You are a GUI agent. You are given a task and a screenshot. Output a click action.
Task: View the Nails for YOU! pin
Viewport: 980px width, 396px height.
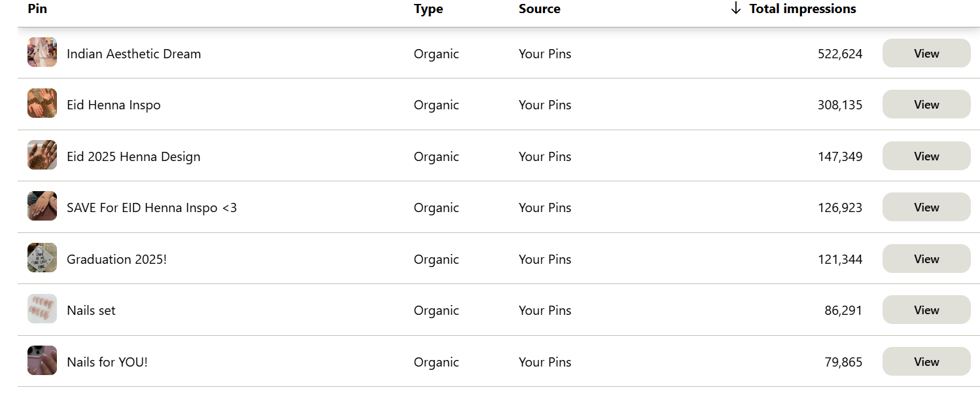pyautogui.click(x=926, y=361)
